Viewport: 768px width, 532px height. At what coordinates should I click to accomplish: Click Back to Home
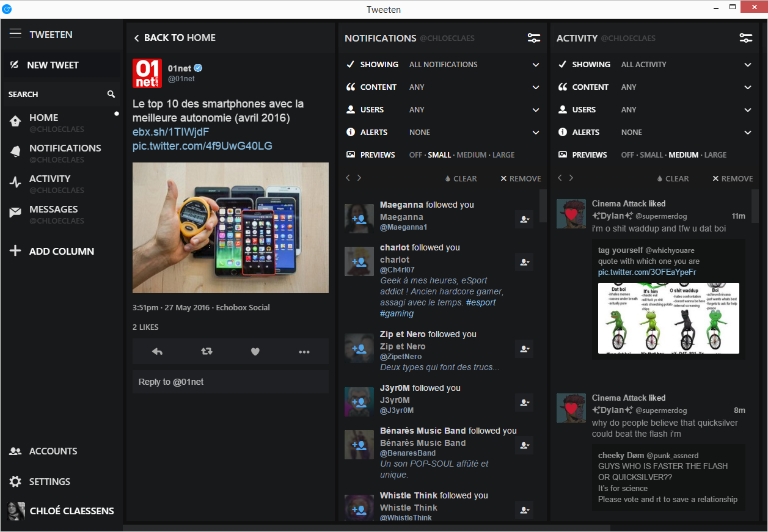pos(175,38)
